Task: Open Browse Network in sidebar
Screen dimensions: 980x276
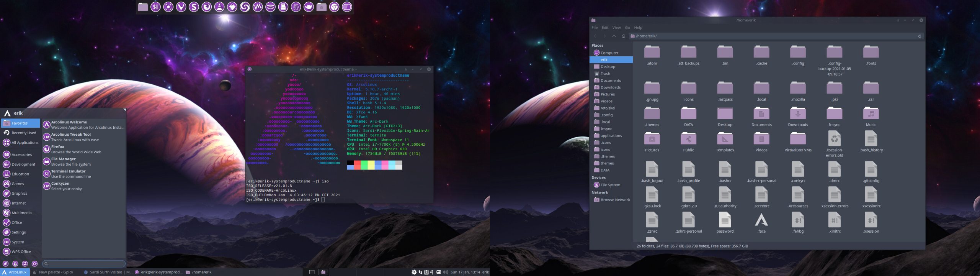Action: (x=611, y=200)
